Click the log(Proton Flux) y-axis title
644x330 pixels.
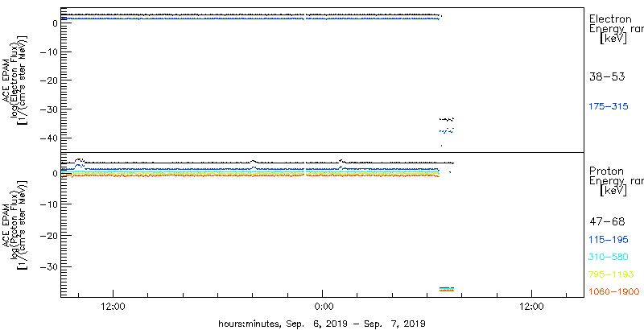14,225
